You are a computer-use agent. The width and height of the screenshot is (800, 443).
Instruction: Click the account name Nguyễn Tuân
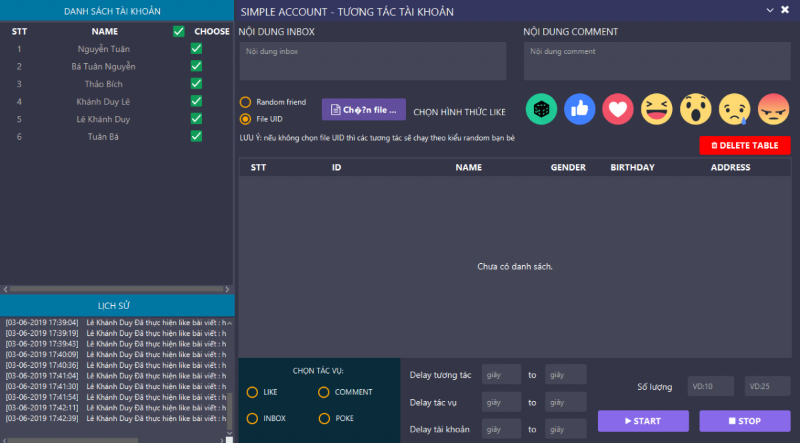104,49
